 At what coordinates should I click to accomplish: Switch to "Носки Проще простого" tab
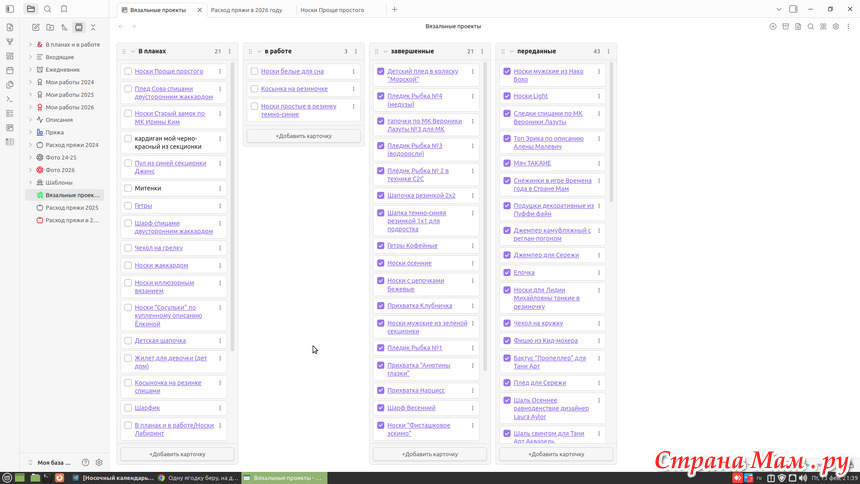[332, 9]
